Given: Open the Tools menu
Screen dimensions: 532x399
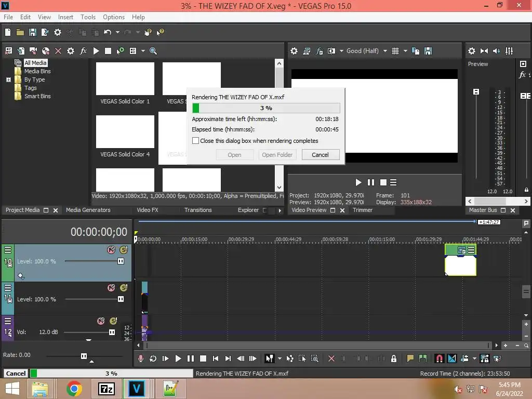Looking at the screenshot, I should point(88,17).
